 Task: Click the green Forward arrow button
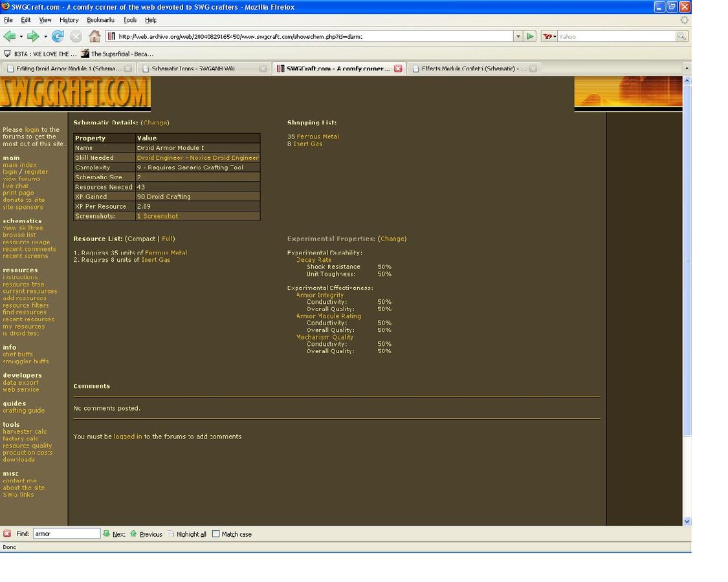[32, 36]
